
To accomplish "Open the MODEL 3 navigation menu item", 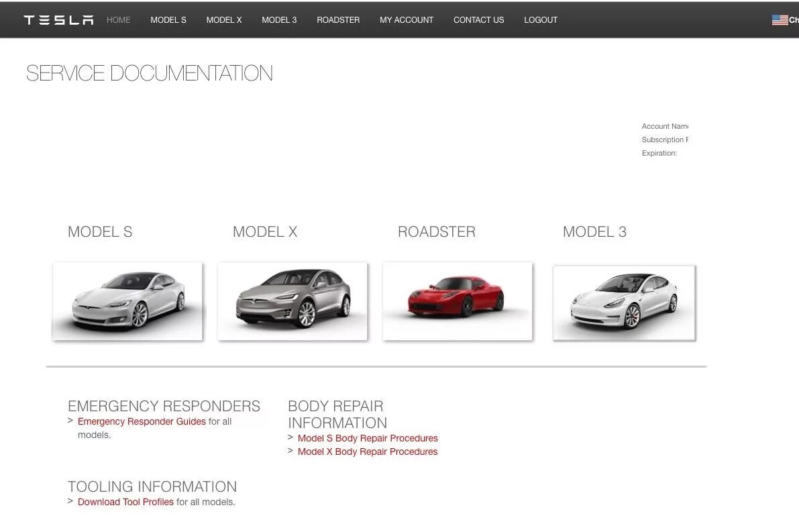I will click(x=279, y=20).
